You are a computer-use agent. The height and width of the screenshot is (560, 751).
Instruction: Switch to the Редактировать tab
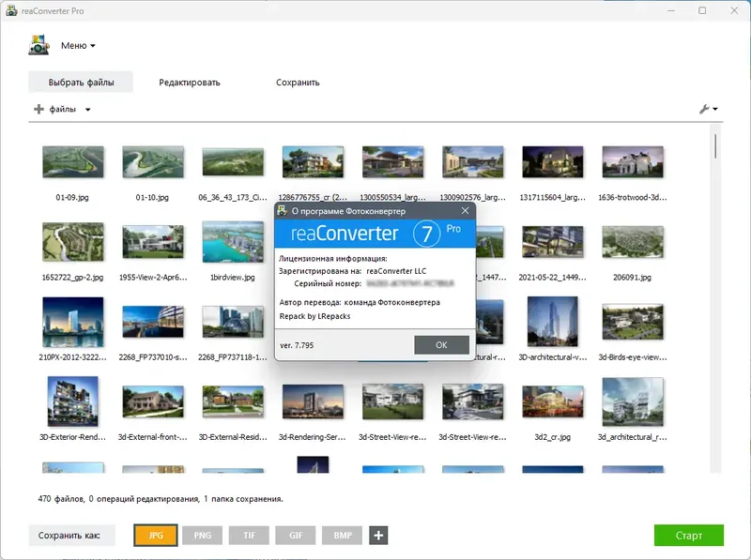coord(190,83)
